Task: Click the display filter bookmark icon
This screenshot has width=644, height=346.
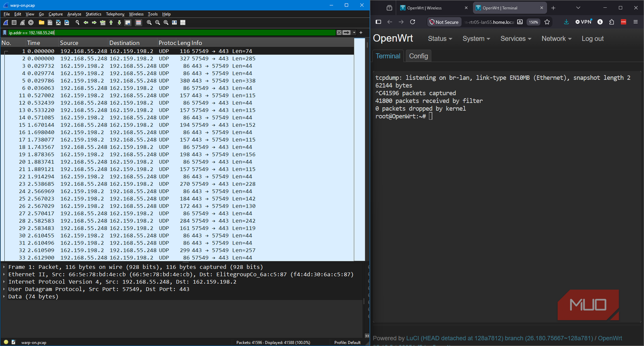Action: (5, 33)
